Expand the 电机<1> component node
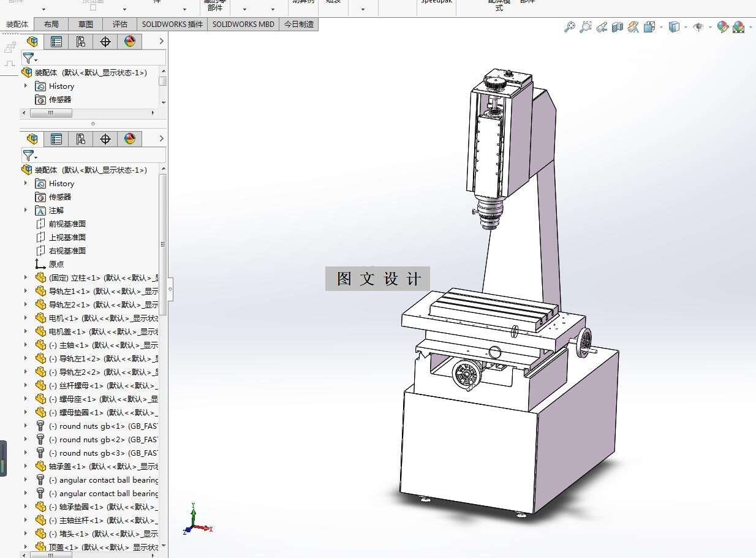 click(x=26, y=318)
